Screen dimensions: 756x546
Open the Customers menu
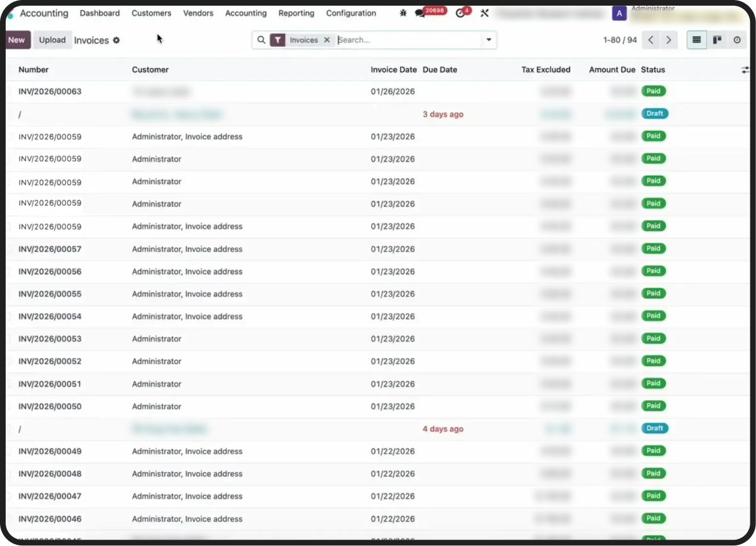(151, 13)
